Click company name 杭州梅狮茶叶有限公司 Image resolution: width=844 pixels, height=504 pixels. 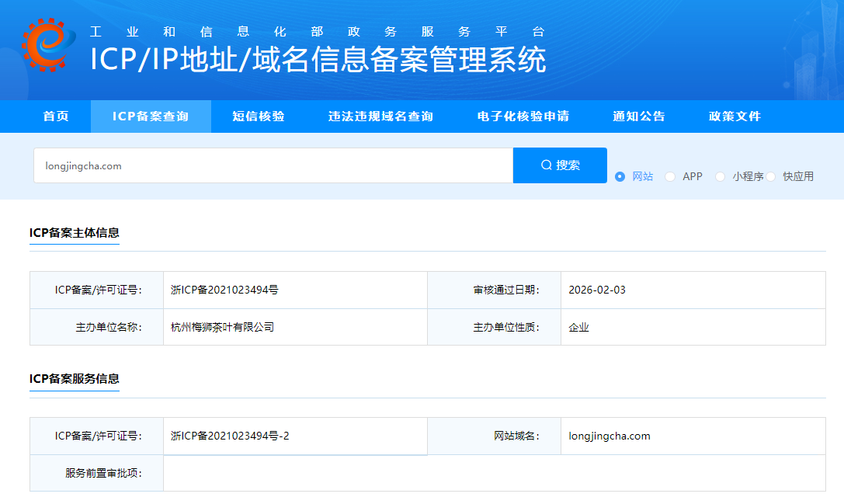pos(222,327)
